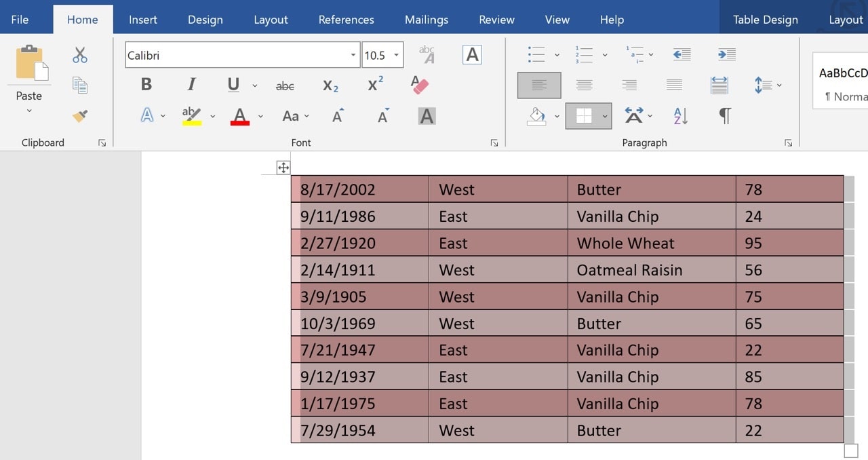
Task: Click the Cut scissors icon
Action: tap(79, 54)
